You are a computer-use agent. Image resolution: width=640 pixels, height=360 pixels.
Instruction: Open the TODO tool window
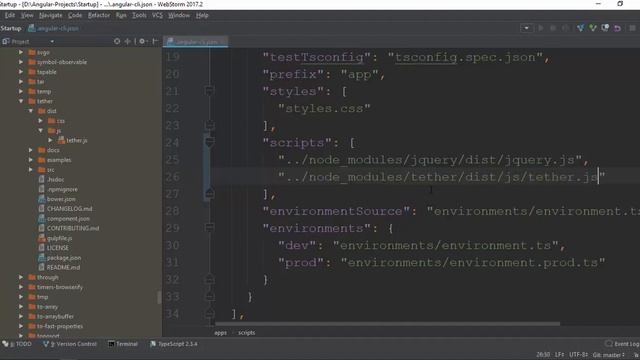tap(17, 344)
